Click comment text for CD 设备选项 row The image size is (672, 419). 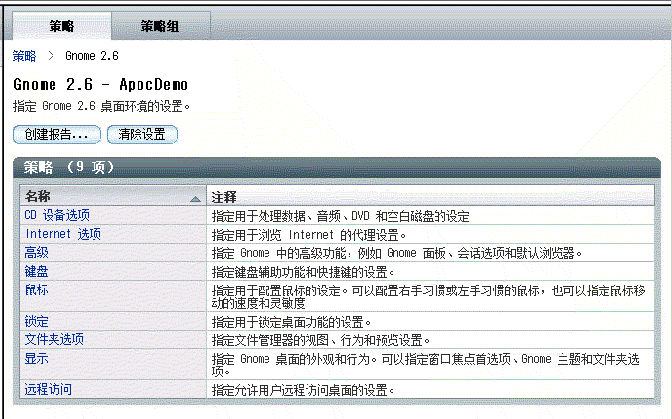[341, 216]
